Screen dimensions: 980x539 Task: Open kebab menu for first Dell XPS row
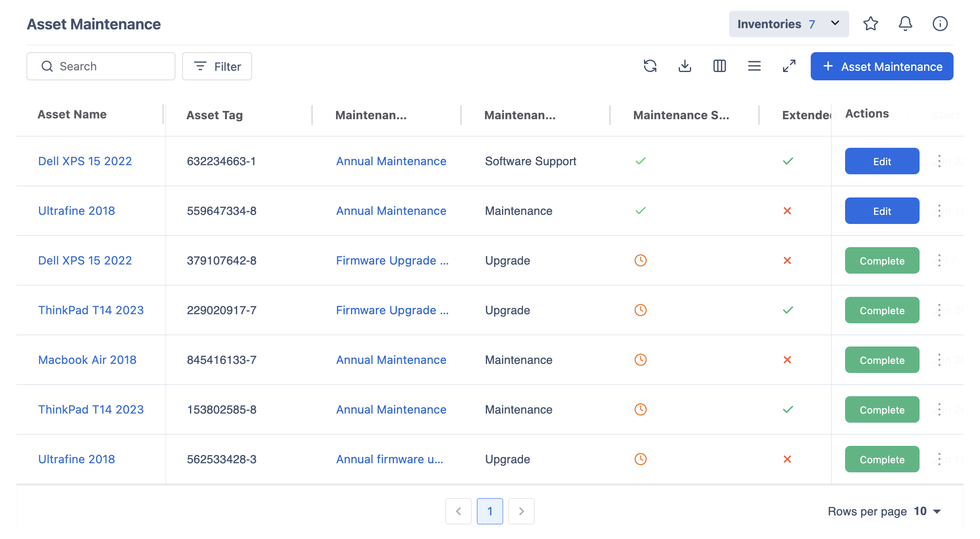pyautogui.click(x=939, y=161)
